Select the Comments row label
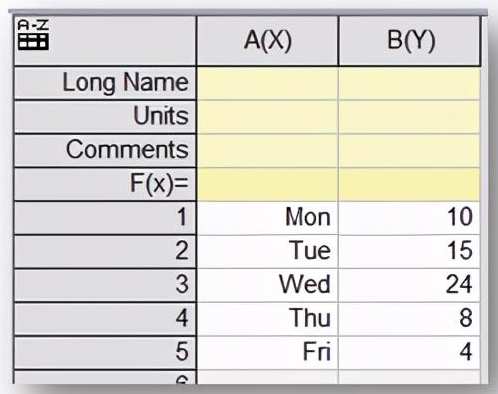Image resolution: width=498 pixels, height=394 pixels. pos(105,150)
